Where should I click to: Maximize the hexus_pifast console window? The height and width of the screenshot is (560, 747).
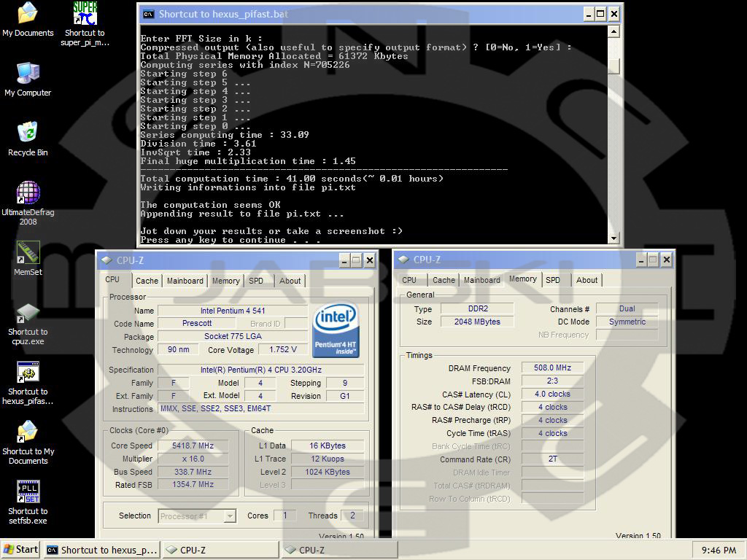tap(601, 15)
